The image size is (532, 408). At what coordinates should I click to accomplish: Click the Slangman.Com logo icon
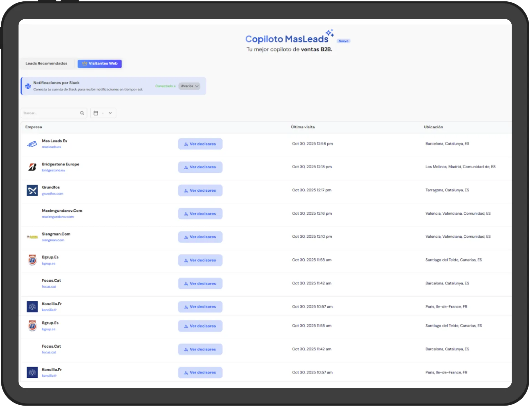[x=32, y=237]
